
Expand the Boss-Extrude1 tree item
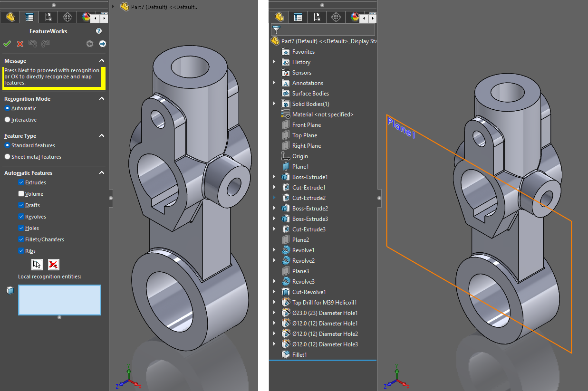pos(275,177)
